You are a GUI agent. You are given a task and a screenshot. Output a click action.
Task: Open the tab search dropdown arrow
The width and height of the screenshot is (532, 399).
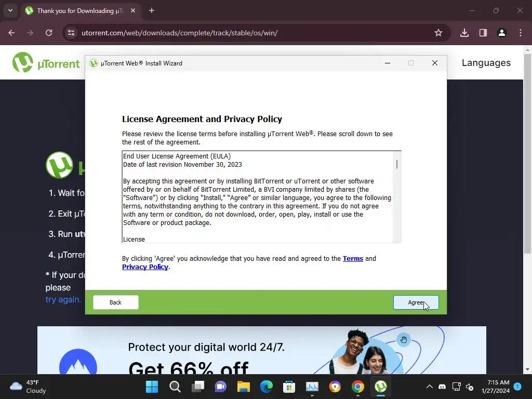10,10
